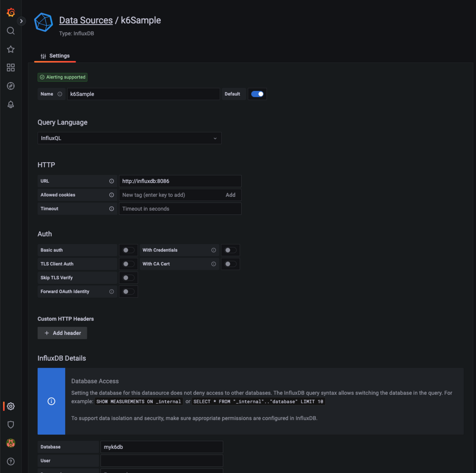Click the Database Access title text

[95, 381]
